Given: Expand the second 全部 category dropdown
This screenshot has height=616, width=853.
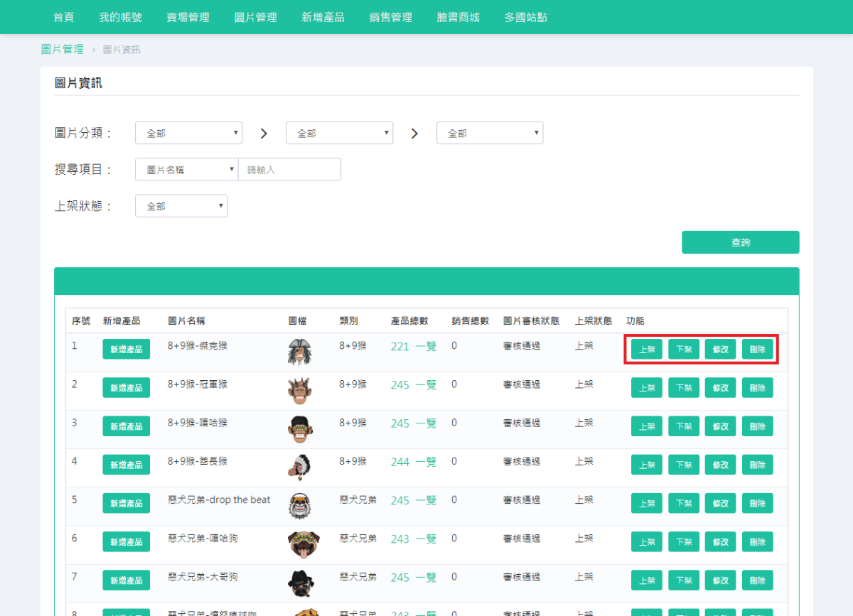Looking at the screenshot, I should pos(339,132).
